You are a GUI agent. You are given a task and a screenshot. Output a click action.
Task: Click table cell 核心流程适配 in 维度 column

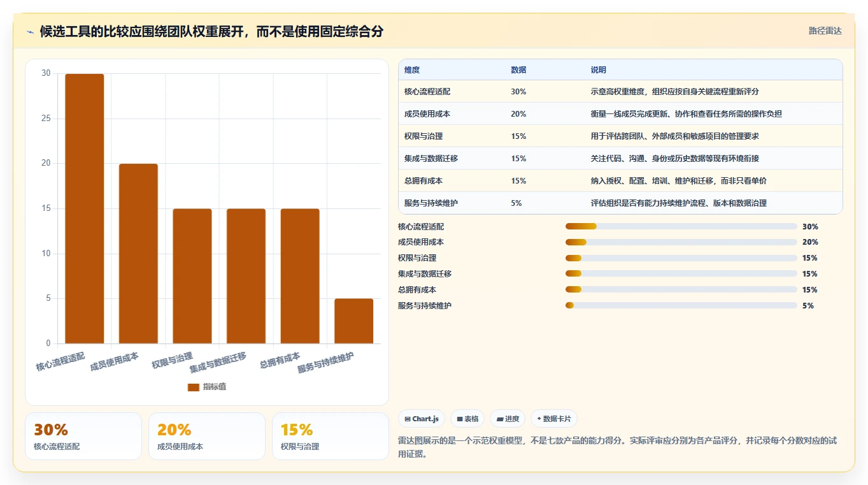(x=427, y=92)
